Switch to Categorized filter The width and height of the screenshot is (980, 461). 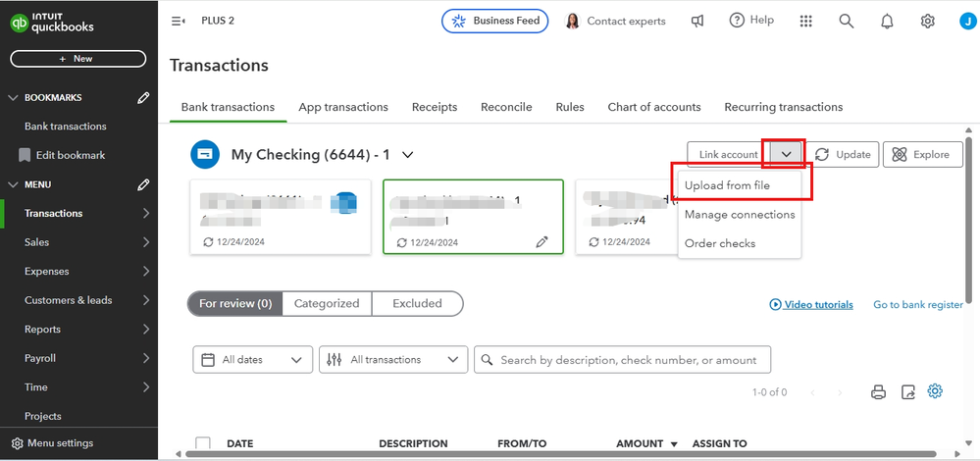(x=327, y=304)
